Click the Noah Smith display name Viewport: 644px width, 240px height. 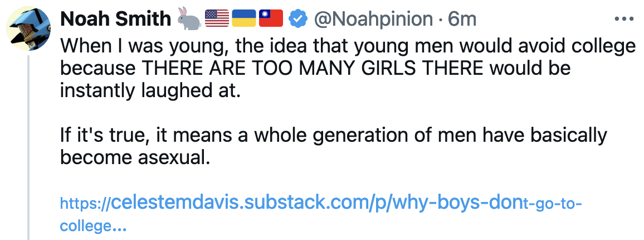(116, 20)
